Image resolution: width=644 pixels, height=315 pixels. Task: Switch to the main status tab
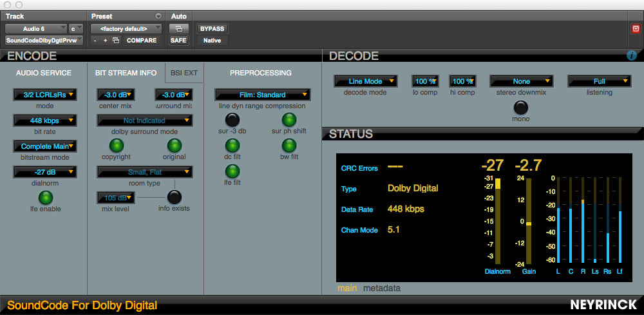(x=347, y=289)
